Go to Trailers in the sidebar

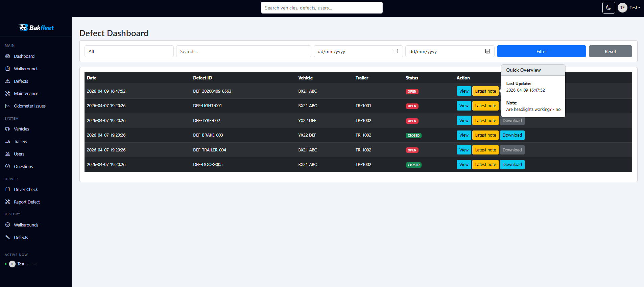[20, 141]
